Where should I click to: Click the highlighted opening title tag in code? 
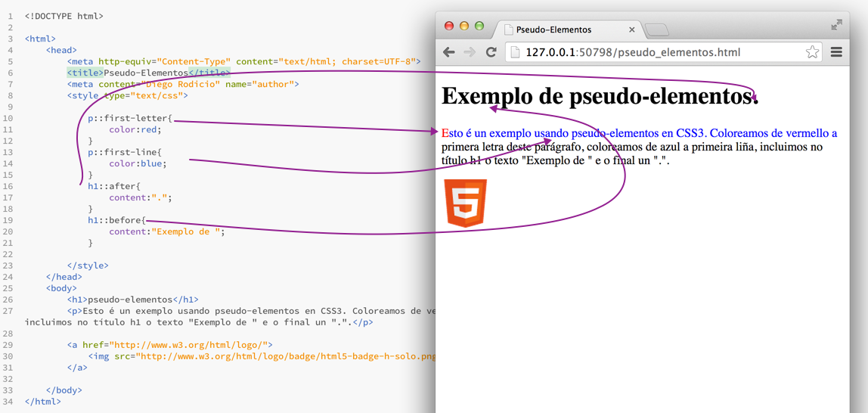coord(85,73)
